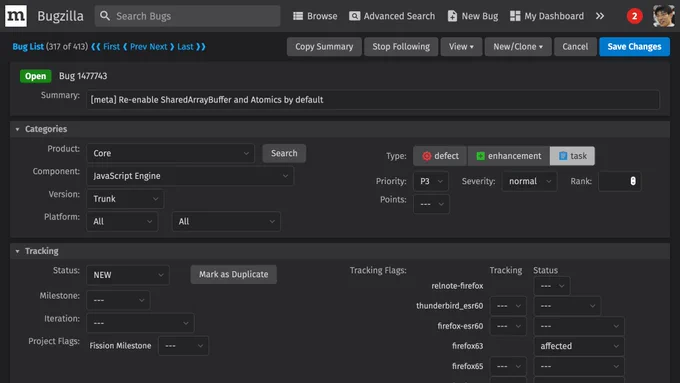Open the Bug List link

[x=28, y=47]
